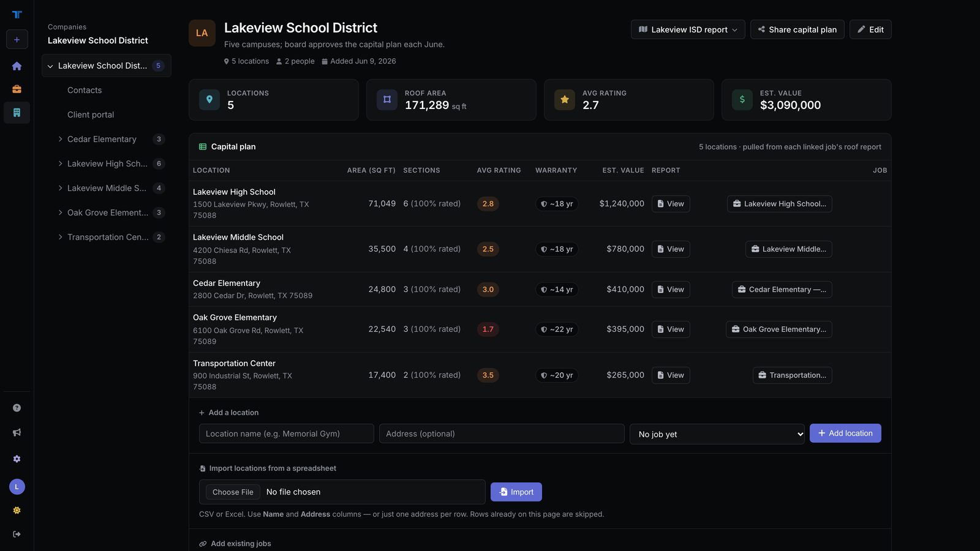Open the Lakeview ISD report dropdown

point(688,29)
